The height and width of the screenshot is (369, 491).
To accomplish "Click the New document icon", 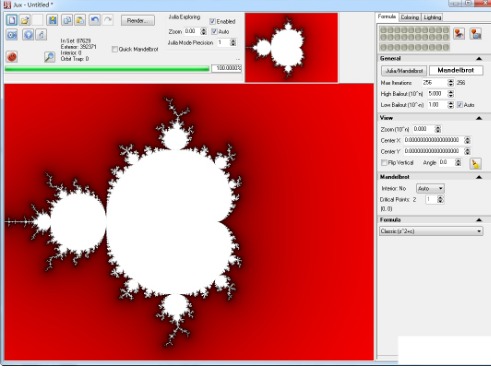I will coord(12,20).
